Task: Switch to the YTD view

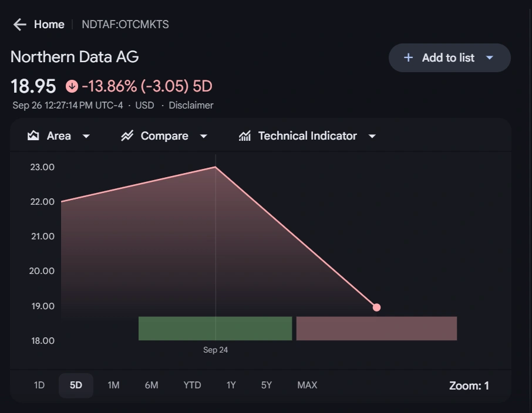Action: [191, 385]
